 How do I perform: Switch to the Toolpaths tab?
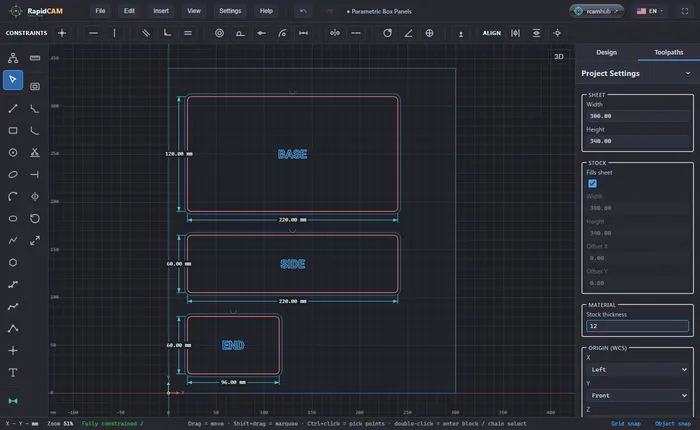click(668, 52)
